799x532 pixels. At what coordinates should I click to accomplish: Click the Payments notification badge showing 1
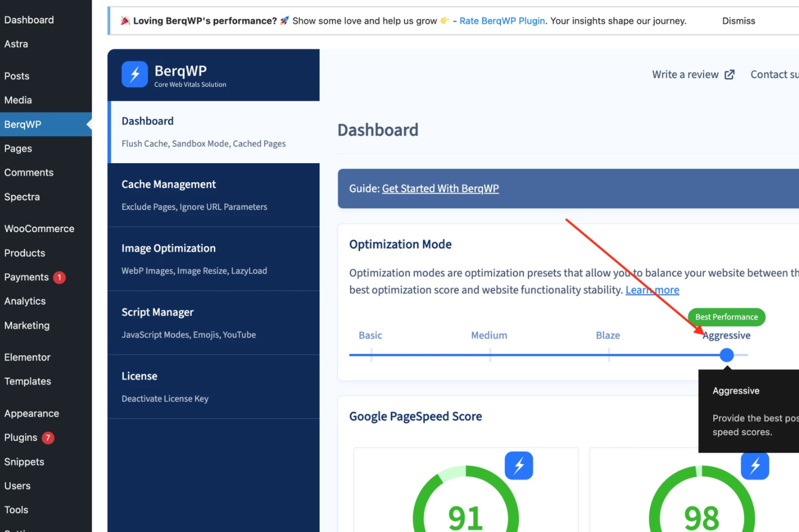point(59,277)
